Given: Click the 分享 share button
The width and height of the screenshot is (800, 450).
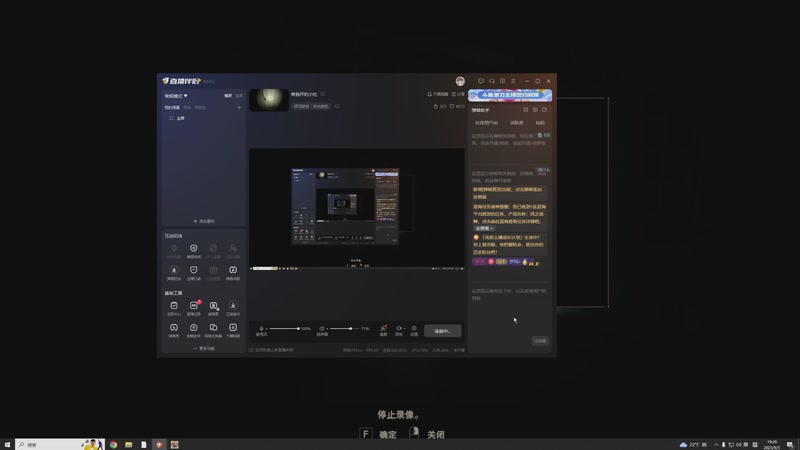Looking at the screenshot, I should (458, 94).
